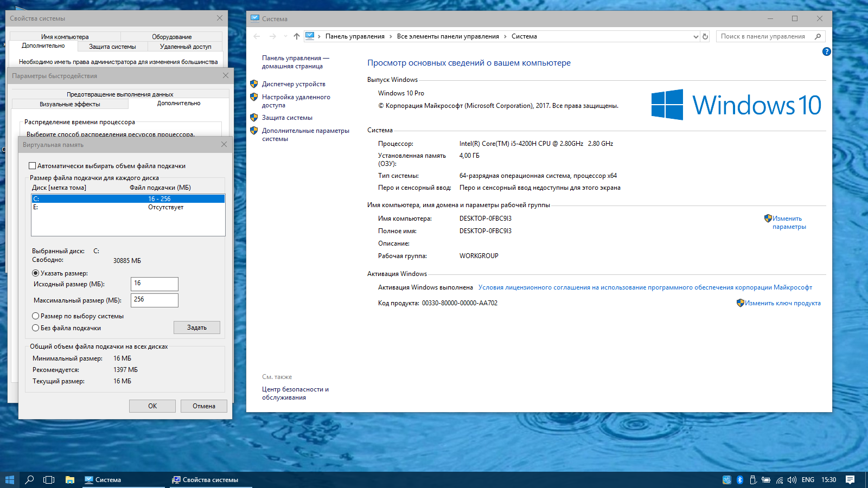Click the Intel graphics tray icon

pyautogui.click(x=727, y=480)
